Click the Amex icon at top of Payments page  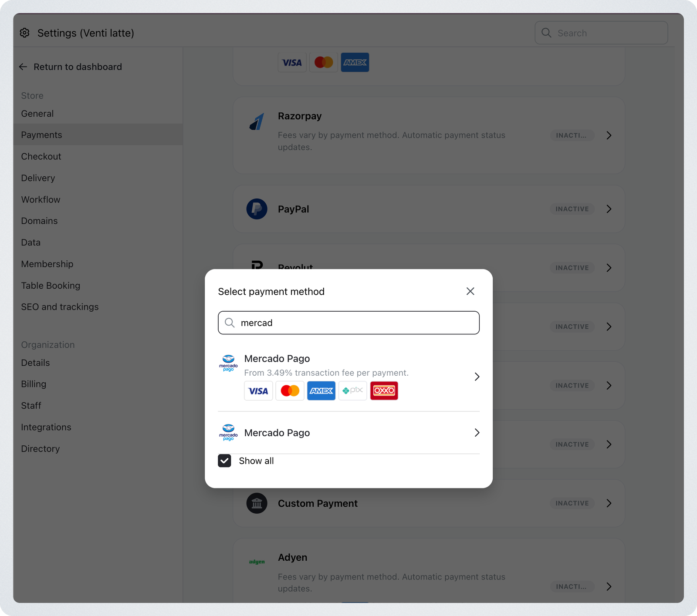[x=355, y=62]
